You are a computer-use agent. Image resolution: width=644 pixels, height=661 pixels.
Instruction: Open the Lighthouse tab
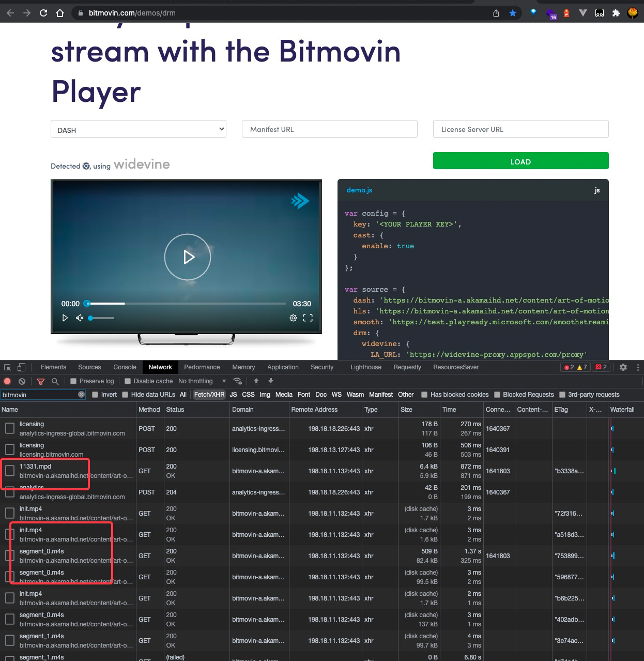[x=366, y=367]
